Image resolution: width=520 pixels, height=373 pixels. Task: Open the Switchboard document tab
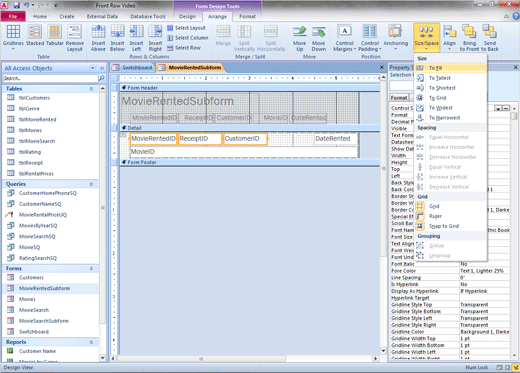coord(133,68)
